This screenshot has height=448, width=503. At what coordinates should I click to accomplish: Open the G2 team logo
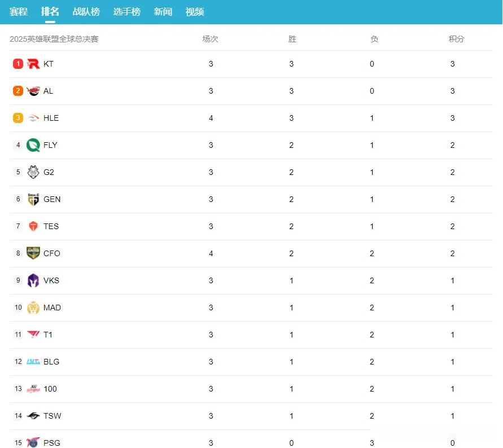pyautogui.click(x=33, y=172)
